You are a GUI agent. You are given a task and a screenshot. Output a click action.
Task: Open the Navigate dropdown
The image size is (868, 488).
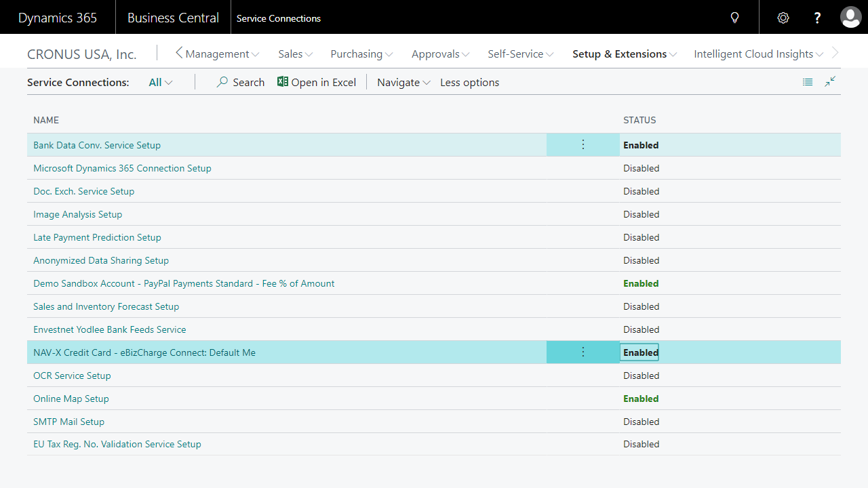[x=403, y=82]
